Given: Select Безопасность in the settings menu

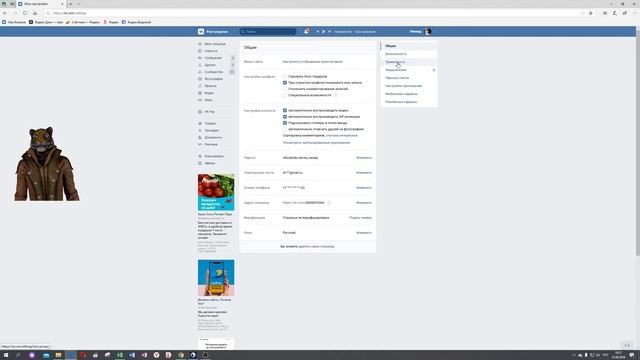Looking at the screenshot, I should (x=396, y=54).
